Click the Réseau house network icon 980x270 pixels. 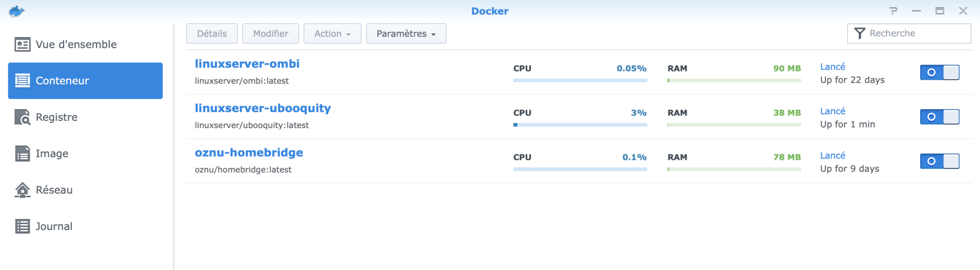tap(23, 190)
